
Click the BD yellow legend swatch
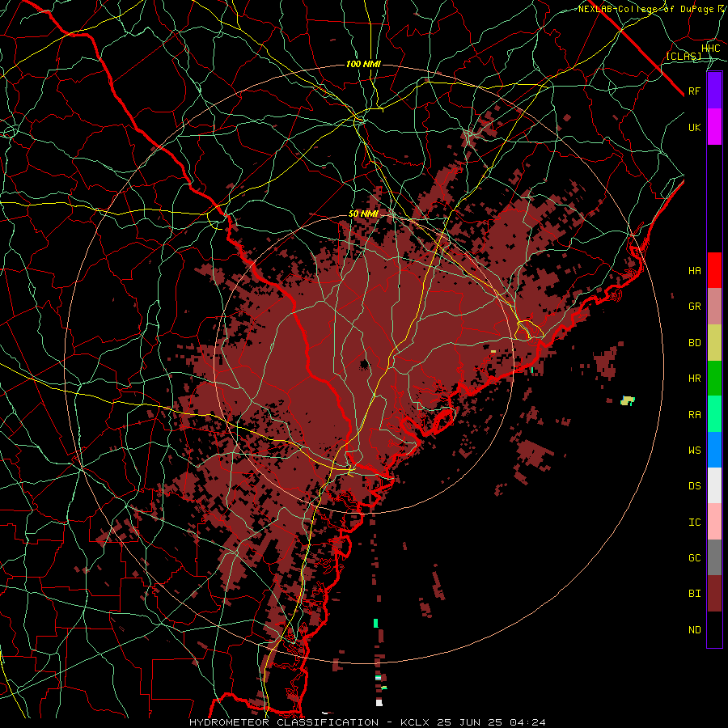714,342
